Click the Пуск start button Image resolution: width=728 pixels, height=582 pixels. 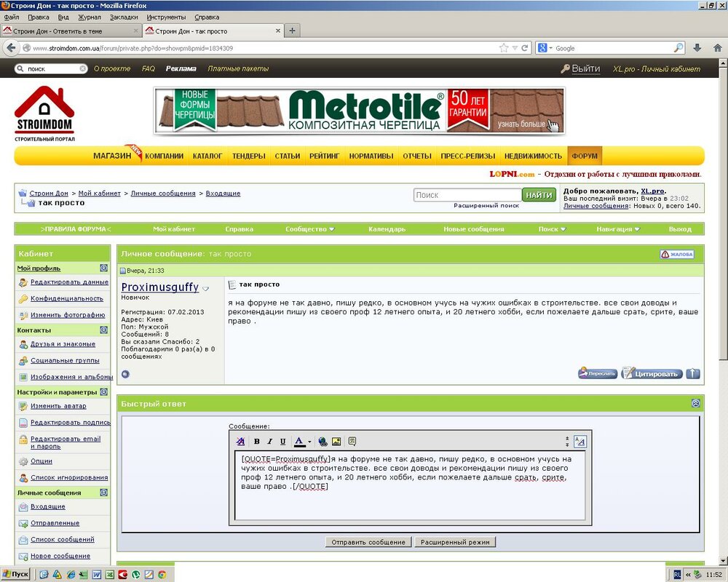point(16,574)
